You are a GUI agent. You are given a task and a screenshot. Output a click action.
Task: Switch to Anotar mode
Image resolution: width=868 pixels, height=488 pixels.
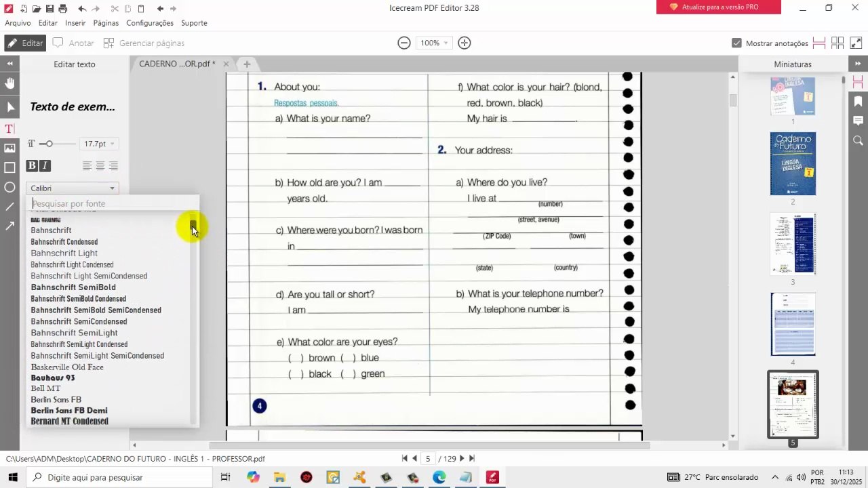(73, 43)
